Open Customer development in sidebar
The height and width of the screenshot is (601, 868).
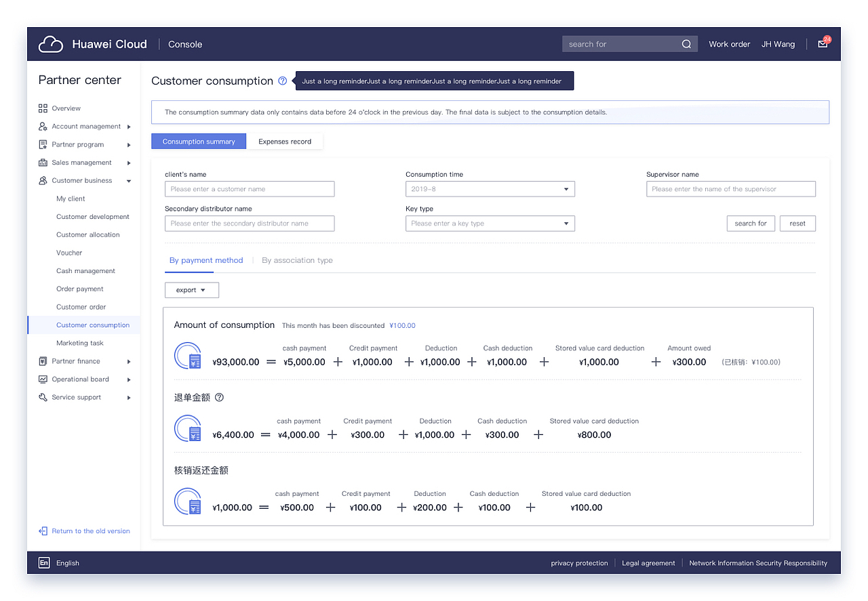tap(93, 217)
